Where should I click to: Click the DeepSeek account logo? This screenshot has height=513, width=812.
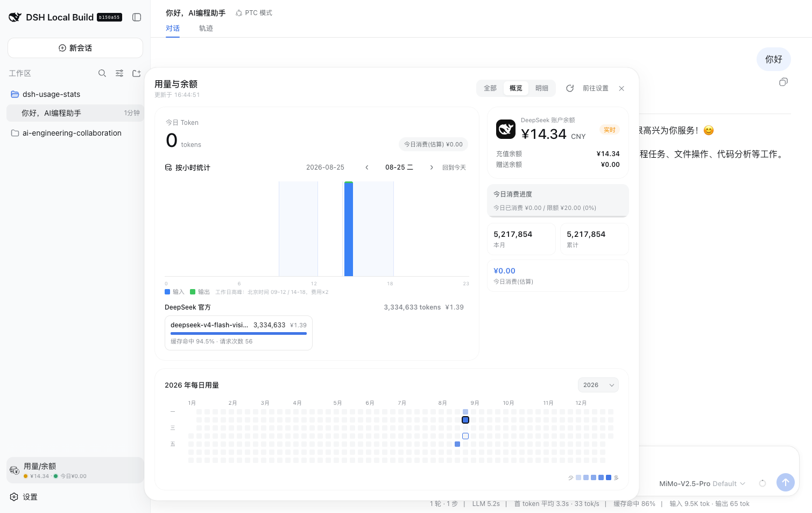tap(506, 129)
